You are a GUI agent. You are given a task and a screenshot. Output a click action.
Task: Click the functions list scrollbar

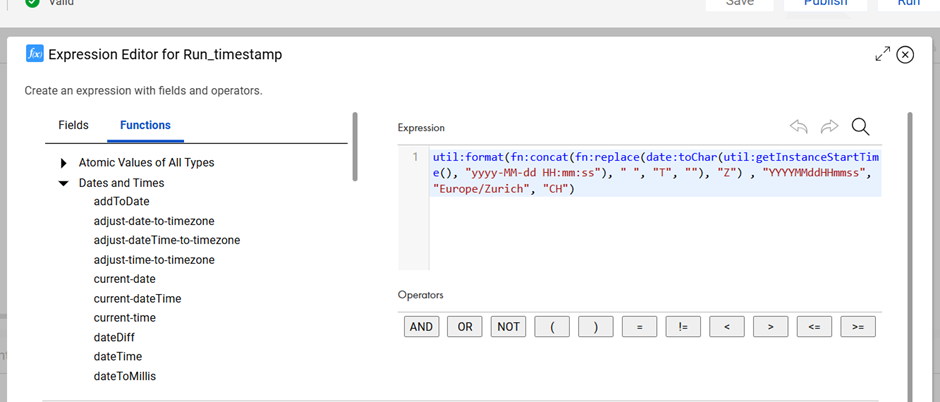(355, 147)
